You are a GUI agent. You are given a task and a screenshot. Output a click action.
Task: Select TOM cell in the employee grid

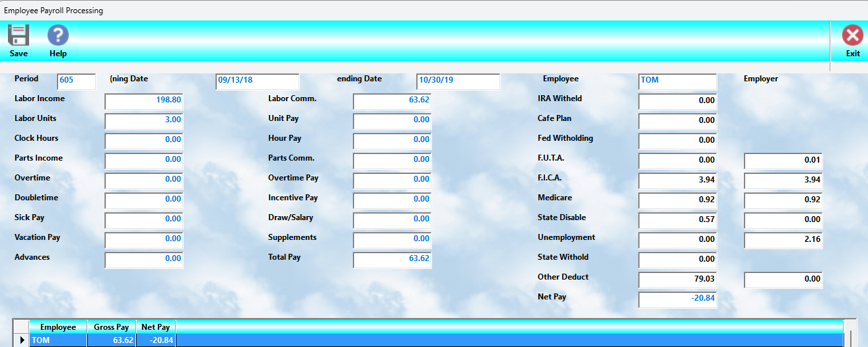pyautogui.click(x=58, y=341)
